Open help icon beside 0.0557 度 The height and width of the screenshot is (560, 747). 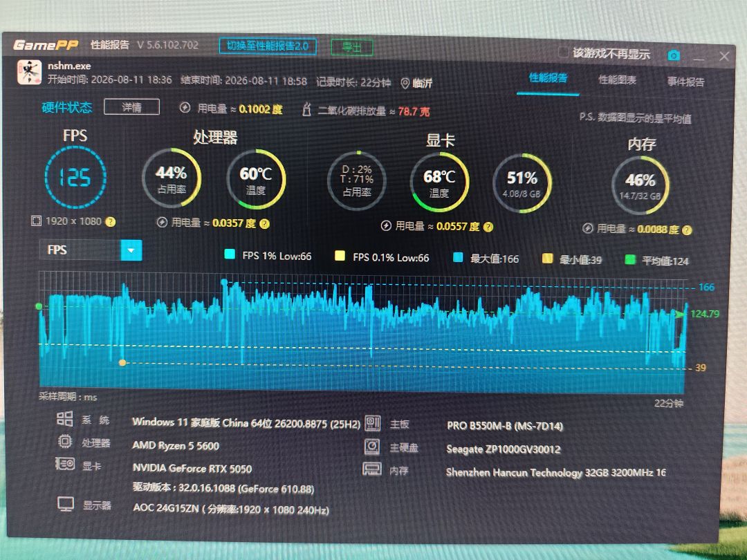[488, 227]
